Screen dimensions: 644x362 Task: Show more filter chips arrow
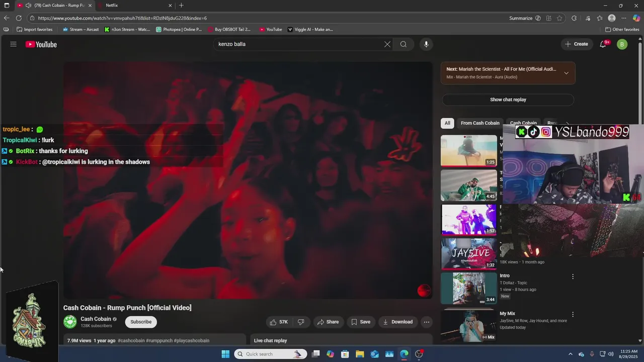pos(568,123)
